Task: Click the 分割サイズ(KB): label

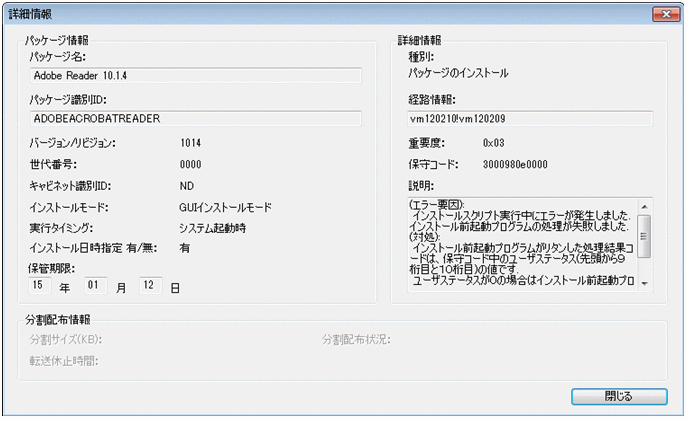Action: 66,340
